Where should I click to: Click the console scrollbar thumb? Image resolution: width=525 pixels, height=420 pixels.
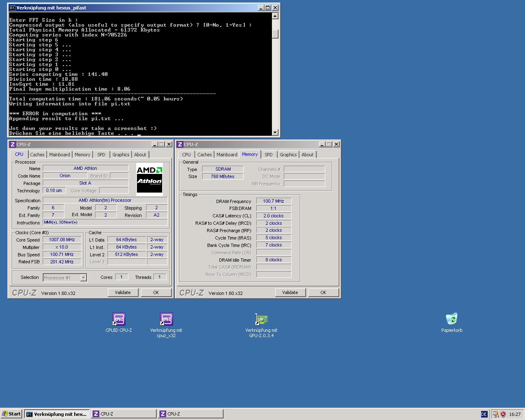(275, 34)
